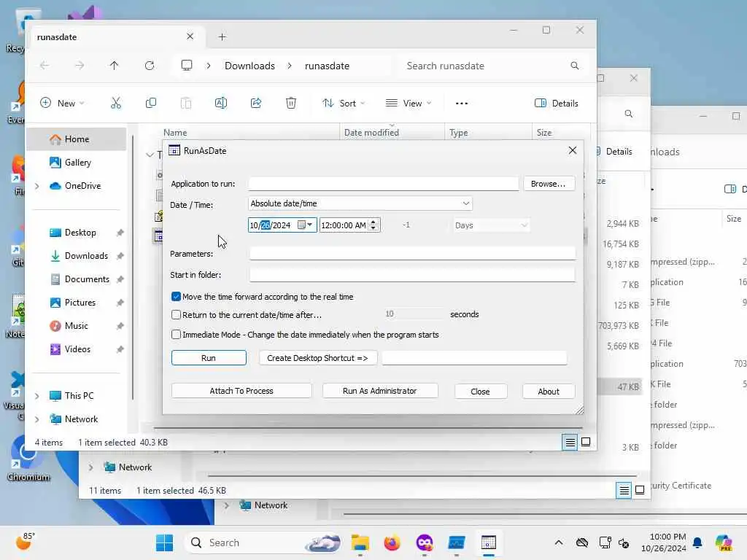Click the desktop shortcut name field
Image resolution: width=747 pixels, height=560 pixels.
coord(474,357)
